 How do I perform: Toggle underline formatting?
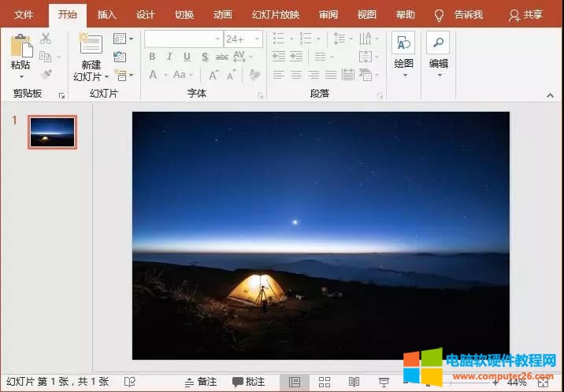coord(187,57)
